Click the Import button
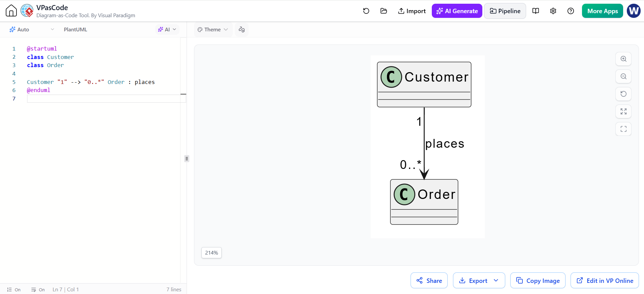The height and width of the screenshot is (294, 644). pyautogui.click(x=412, y=11)
